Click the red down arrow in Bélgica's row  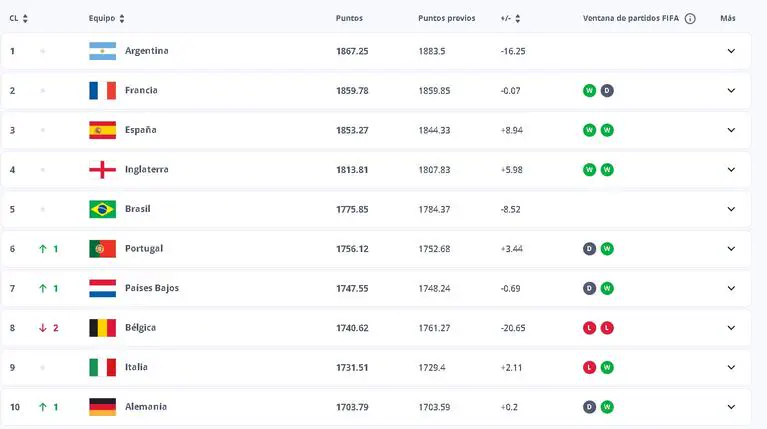point(43,328)
